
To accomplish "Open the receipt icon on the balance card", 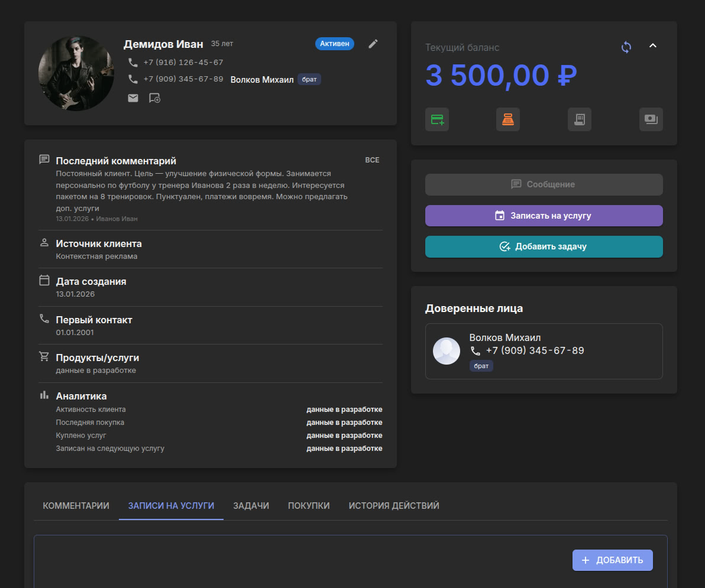I will pyautogui.click(x=580, y=119).
